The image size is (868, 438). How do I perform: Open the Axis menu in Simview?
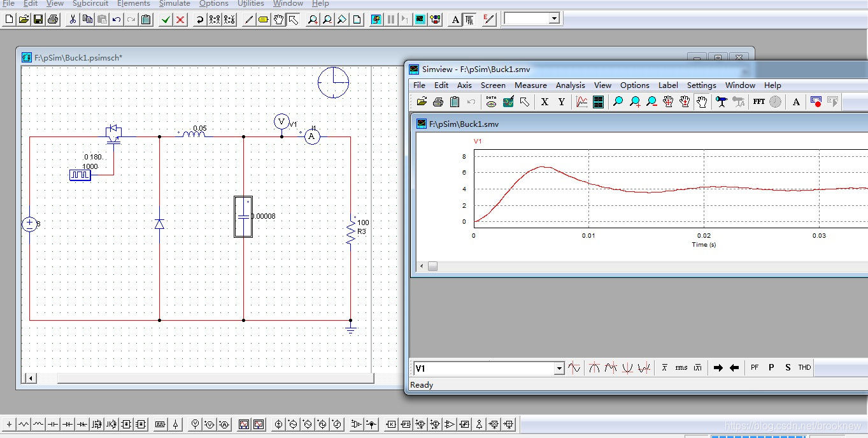click(465, 85)
